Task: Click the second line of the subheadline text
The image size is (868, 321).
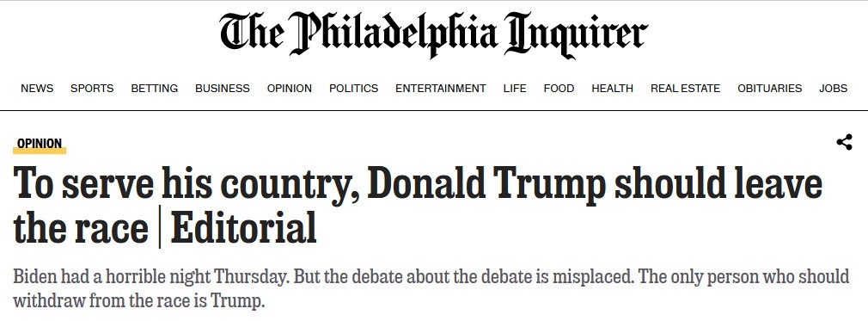Action: tap(139, 302)
